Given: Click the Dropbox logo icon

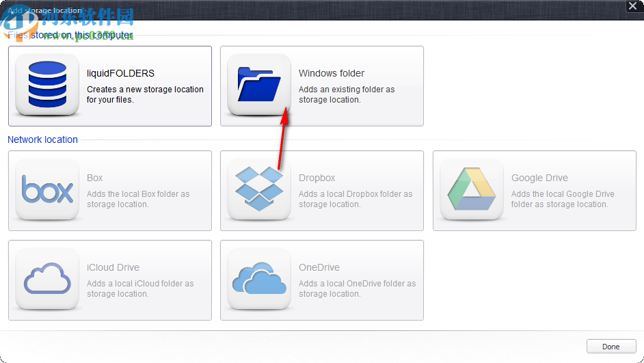Looking at the screenshot, I should click(259, 189).
